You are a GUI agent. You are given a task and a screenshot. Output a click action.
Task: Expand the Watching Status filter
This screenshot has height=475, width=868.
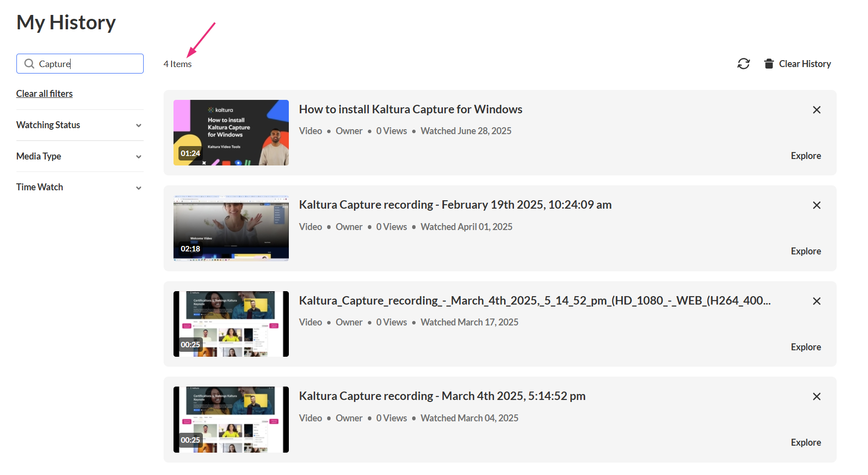tap(80, 125)
